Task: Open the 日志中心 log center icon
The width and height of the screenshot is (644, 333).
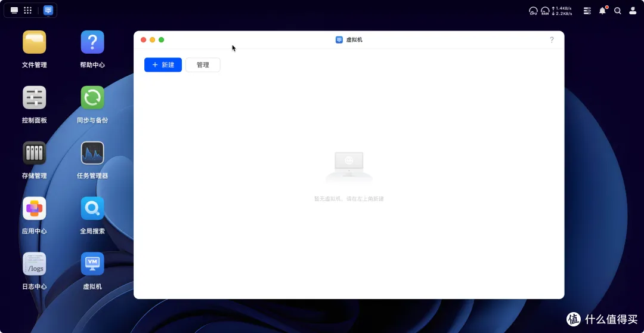Action: click(34, 264)
